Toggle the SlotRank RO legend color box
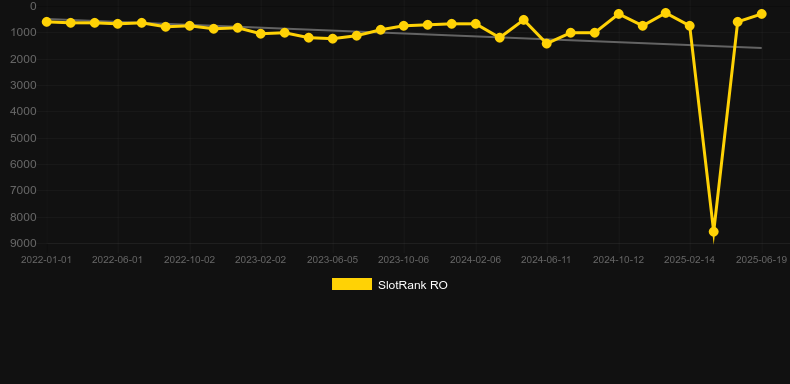Image resolution: width=790 pixels, height=384 pixels. [352, 284]
